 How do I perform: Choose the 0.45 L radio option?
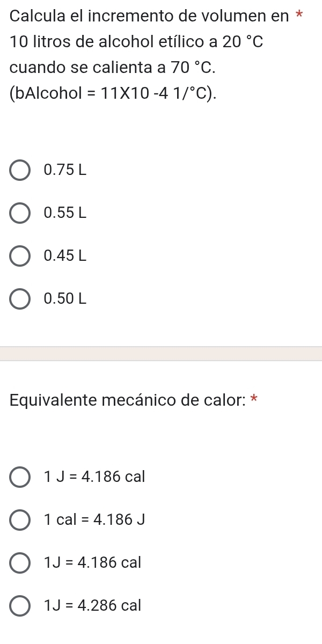point(20,256)
